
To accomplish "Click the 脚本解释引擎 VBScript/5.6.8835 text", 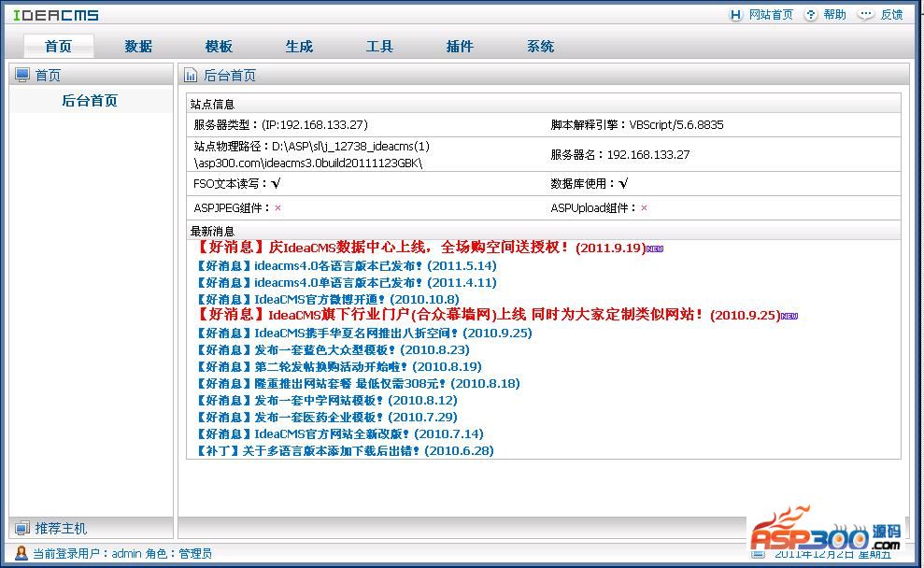I will point(637,125).
